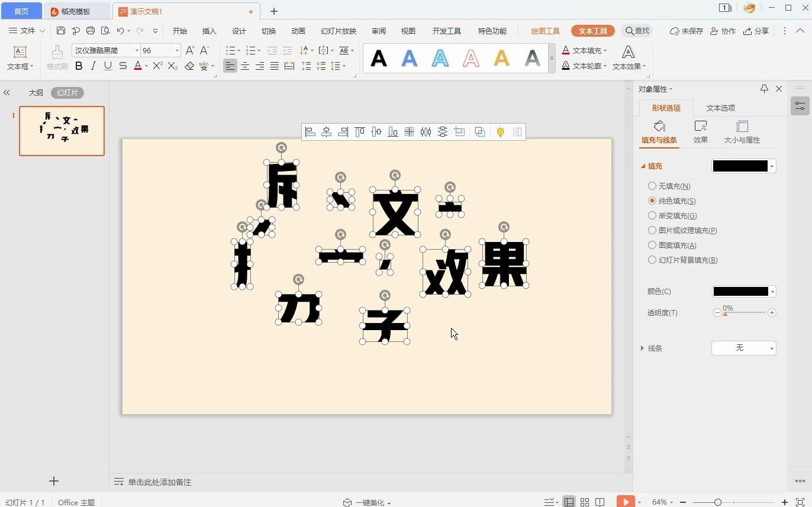The image size is (812, 507).
Task: Select Gradient Fill radio option
Action: (652, 215)
